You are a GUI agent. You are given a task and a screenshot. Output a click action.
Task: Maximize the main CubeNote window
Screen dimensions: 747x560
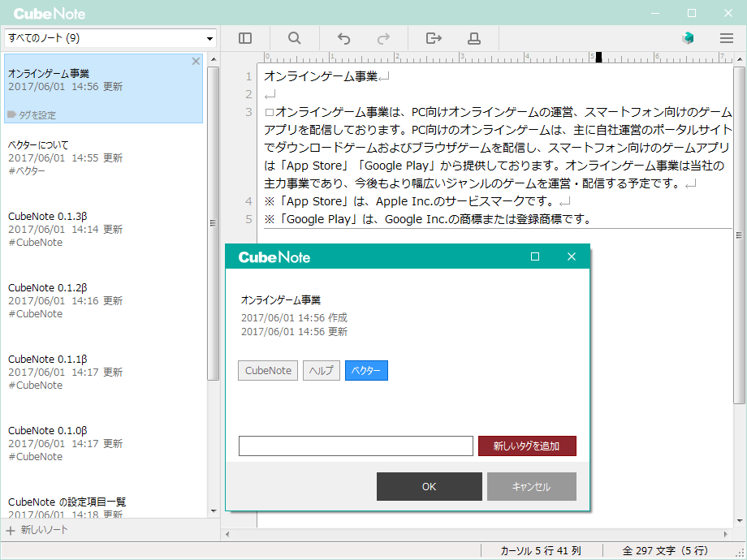pyautogui.click(x=692, y=13)
